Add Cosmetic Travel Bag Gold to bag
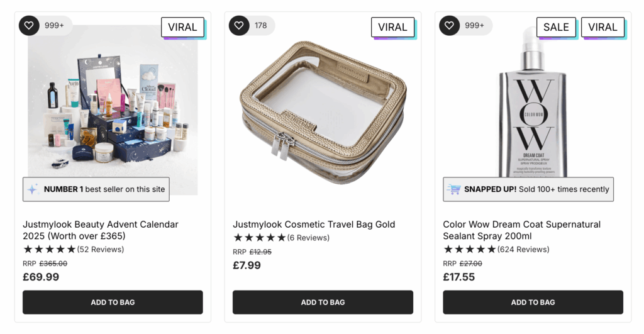 (x=323, y=303)
